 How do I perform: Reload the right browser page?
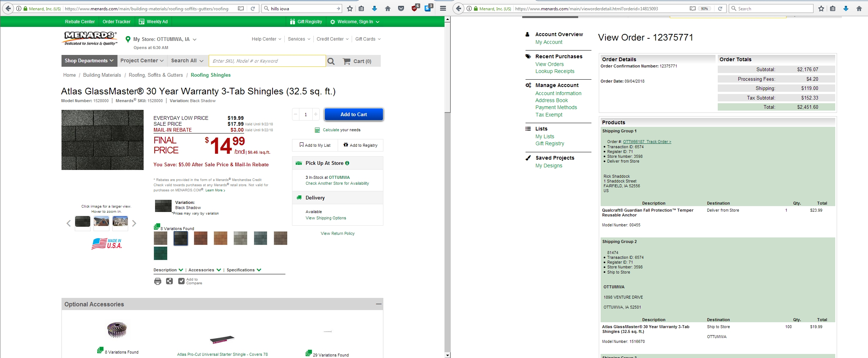coord(720,8)
